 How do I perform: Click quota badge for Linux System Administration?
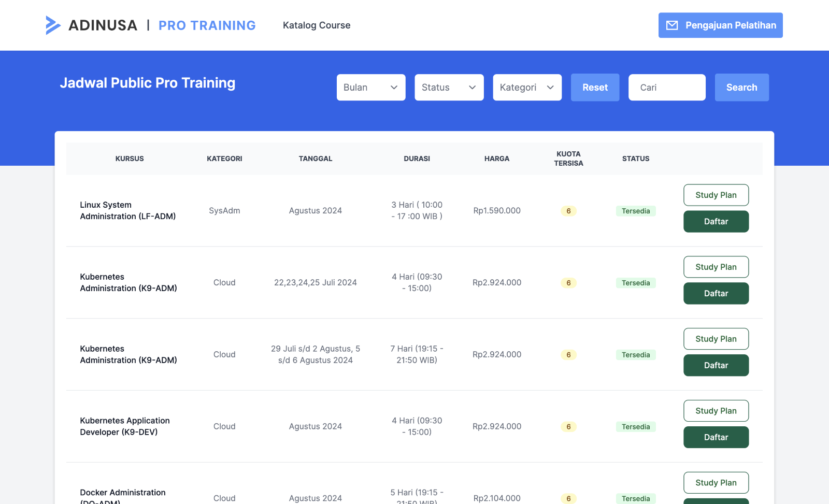point(568,211)
